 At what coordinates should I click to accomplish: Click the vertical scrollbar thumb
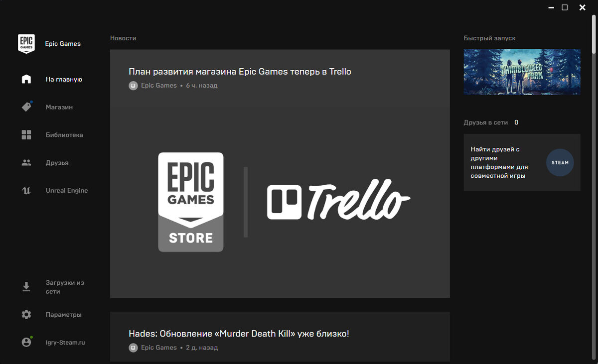[594, 33]
